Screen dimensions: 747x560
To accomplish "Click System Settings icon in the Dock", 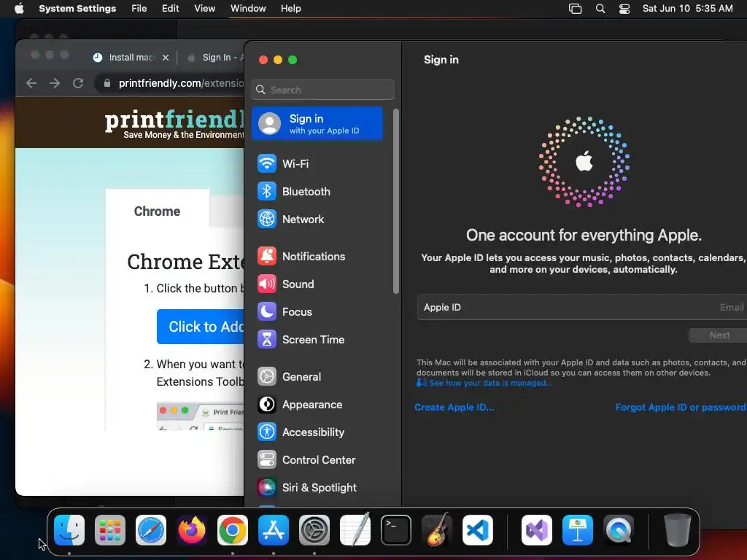I will tap(314, 530).
